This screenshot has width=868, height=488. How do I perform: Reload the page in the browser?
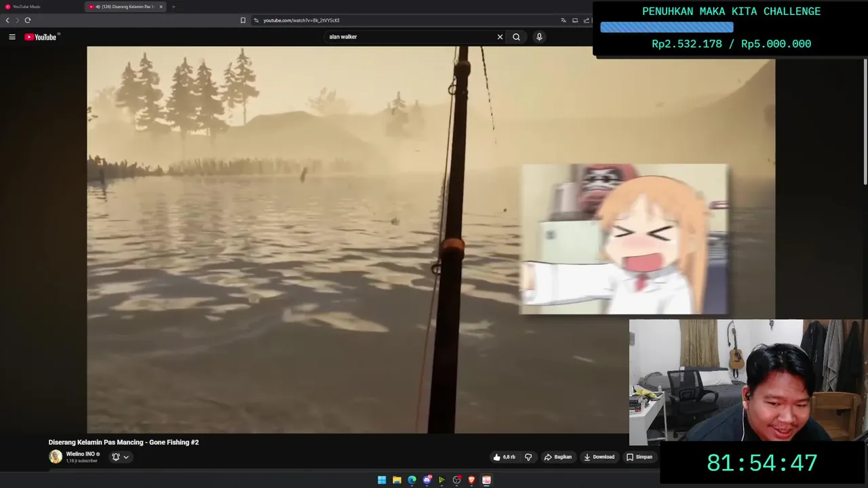pyautogui.click(x=28, y=20)
